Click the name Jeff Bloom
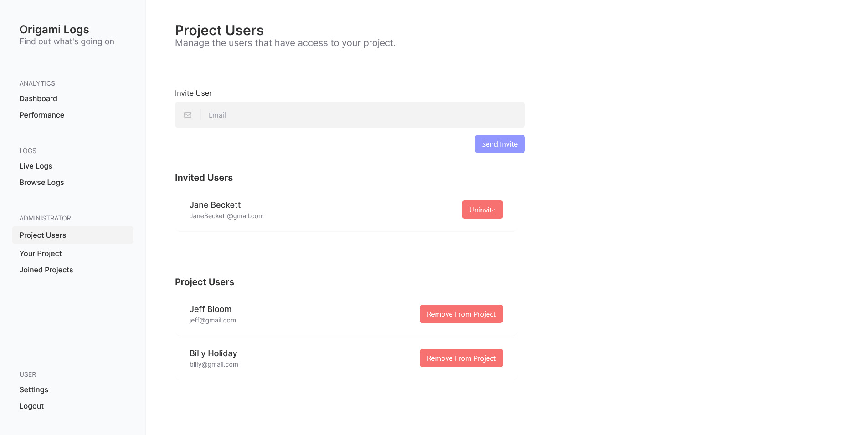The height and width of the screenshot is (435, 868). (x=211, y=309)
